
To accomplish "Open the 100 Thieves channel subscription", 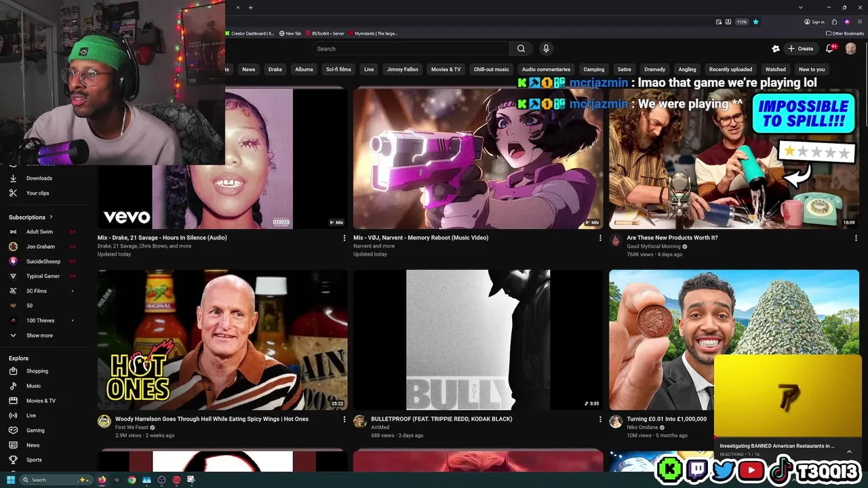I will (41, 321).
